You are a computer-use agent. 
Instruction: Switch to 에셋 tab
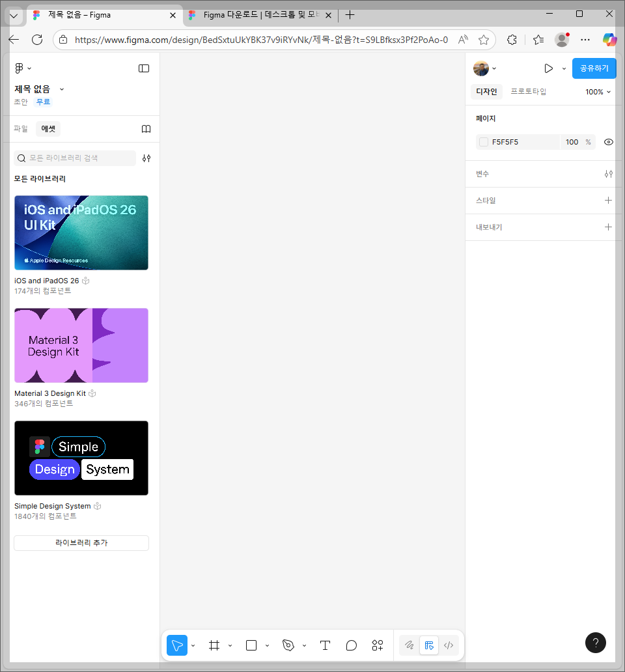click(48, 129)
